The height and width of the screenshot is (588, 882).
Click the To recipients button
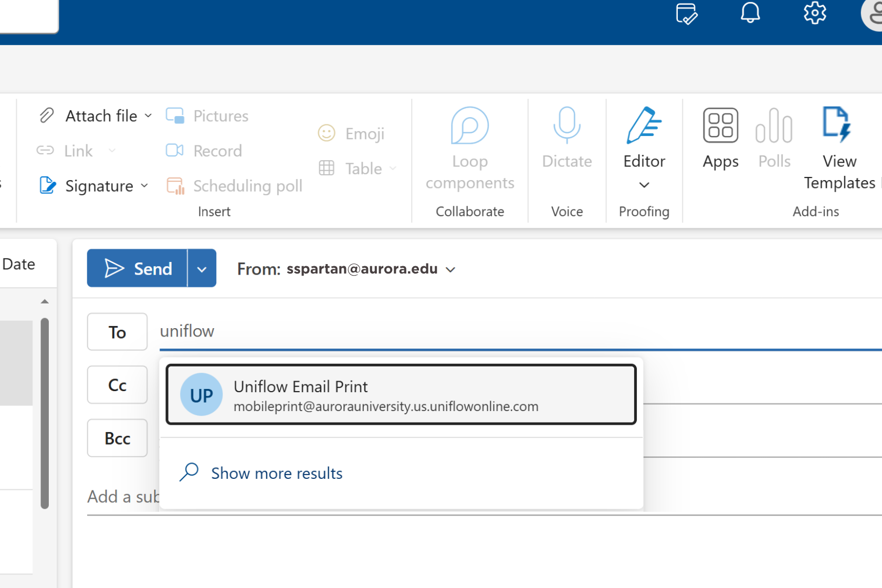point(117,332)
